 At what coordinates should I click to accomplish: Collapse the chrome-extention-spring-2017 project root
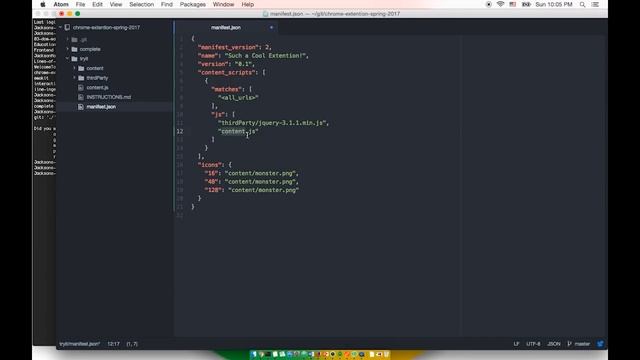(60, 27)
